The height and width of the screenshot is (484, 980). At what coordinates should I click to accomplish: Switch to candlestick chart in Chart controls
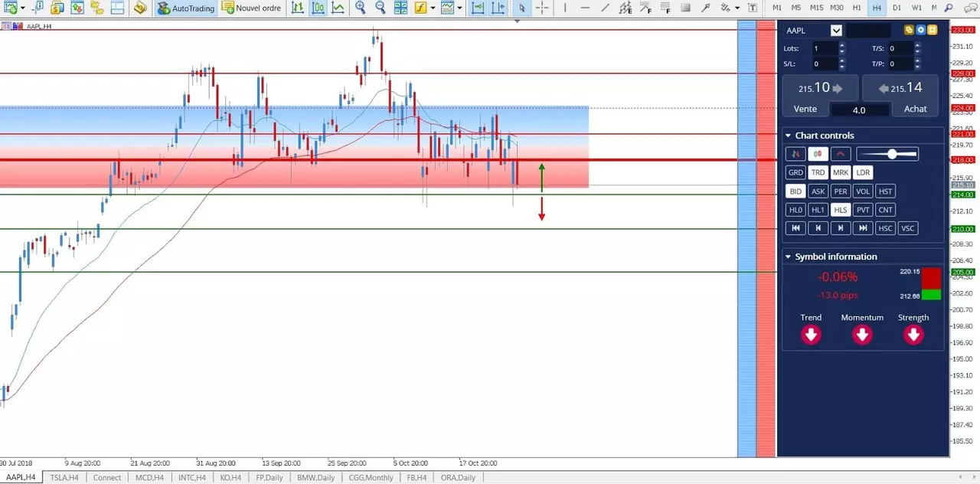click(818, 154)
